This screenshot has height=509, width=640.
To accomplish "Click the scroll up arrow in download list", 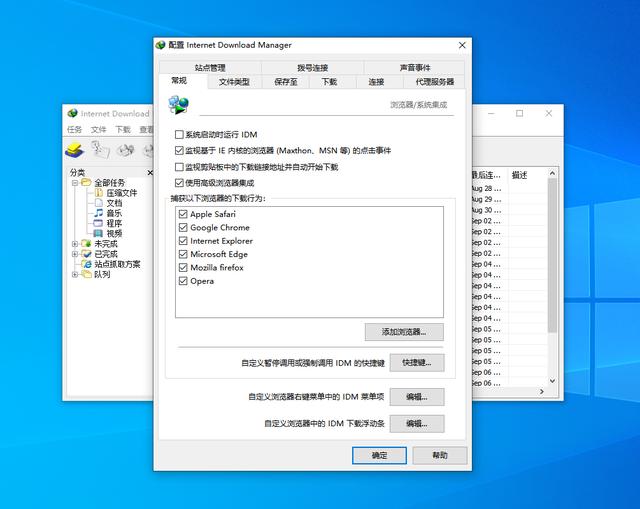I will click(552, 173).
